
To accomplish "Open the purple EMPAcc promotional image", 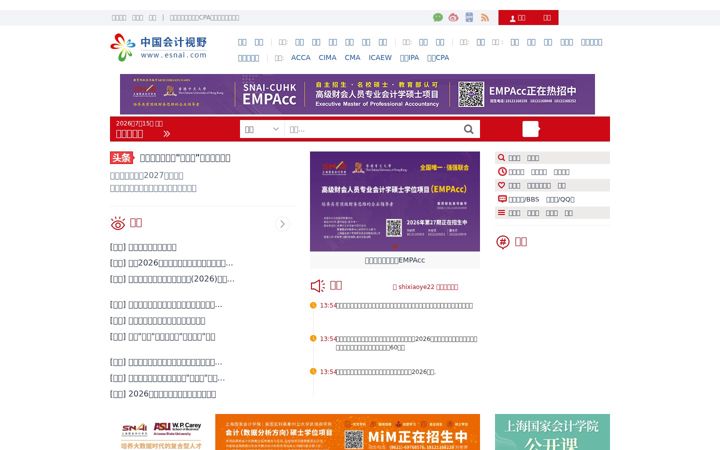I will pyautogui.click(x=395, y=201).
